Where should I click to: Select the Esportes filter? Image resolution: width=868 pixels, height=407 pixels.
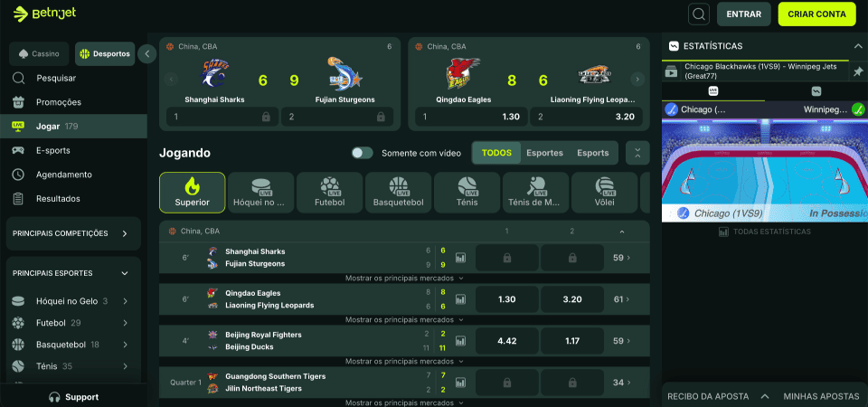tap(544, 153)
